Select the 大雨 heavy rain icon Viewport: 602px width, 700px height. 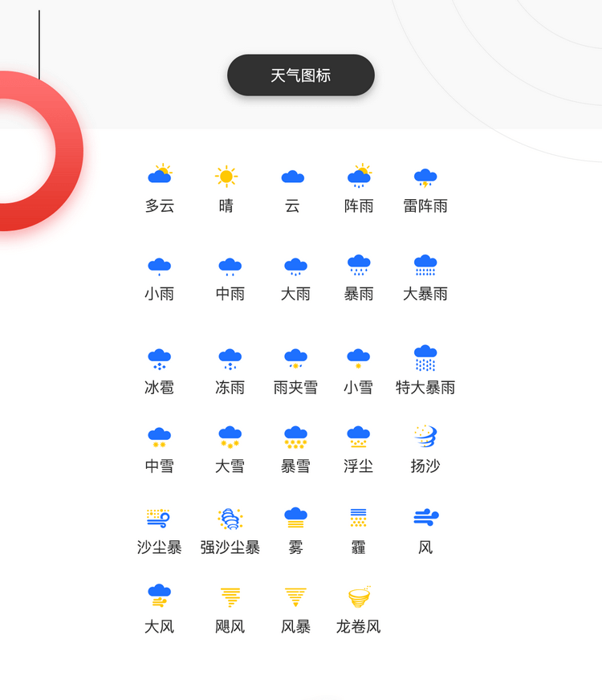(x=296, y=267)
